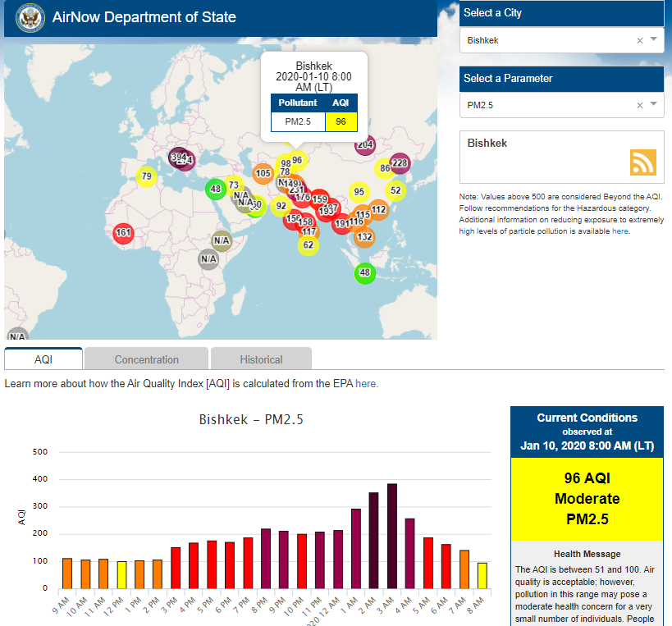The width and height of the screenshot is (672, 626).
Task: Follow 'here' link about reducing particle exposure
Action: [x=620, y=231]
